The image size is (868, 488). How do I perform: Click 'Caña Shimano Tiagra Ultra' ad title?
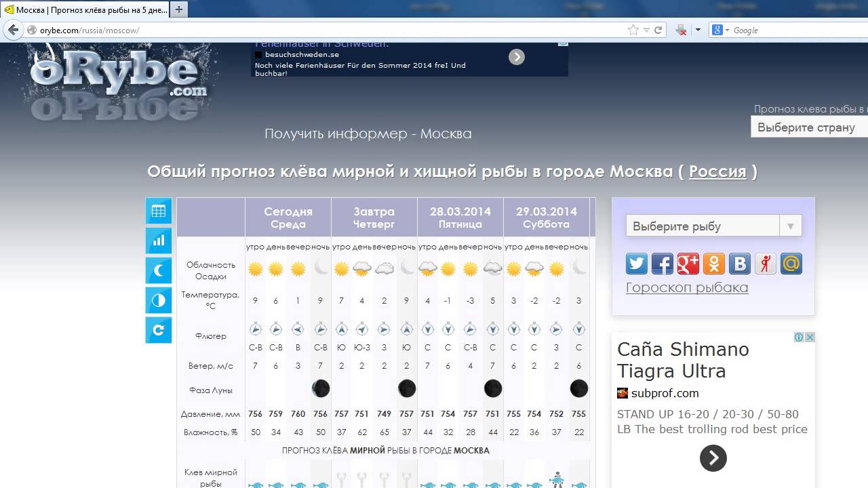click(x=683, y=360)
